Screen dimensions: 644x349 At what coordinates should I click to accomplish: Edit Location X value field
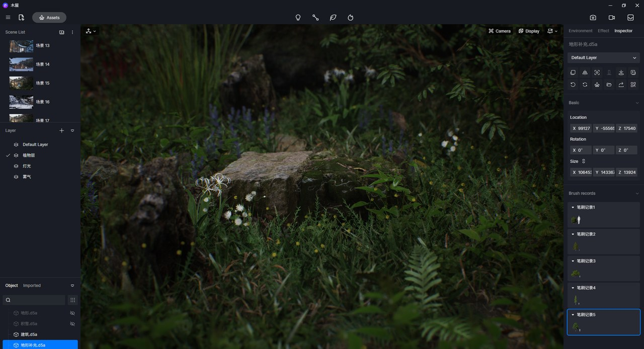point(581,128)
